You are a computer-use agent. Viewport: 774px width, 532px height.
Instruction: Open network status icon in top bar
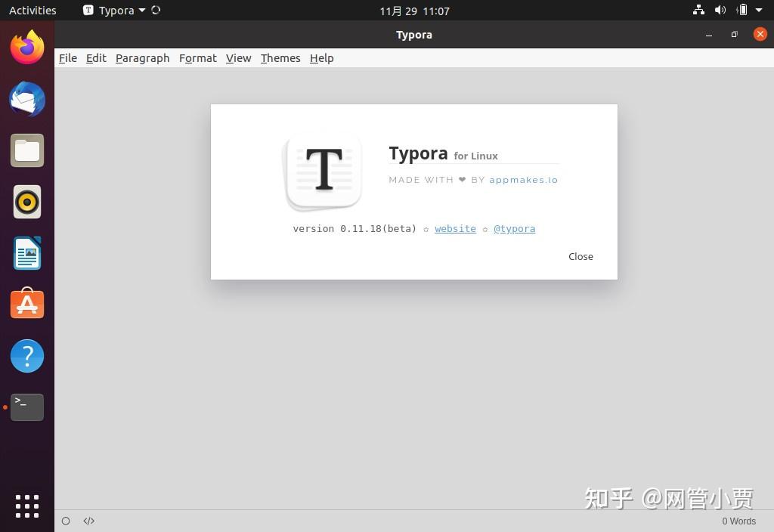pos(698,10)
